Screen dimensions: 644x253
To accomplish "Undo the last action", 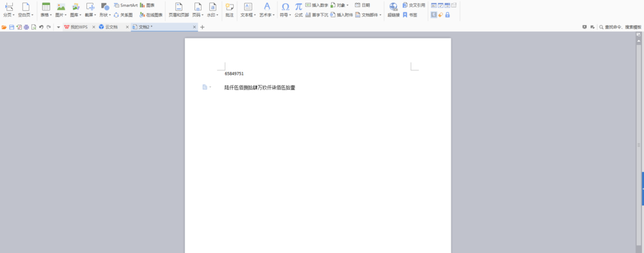I will [x=41, y=27].
